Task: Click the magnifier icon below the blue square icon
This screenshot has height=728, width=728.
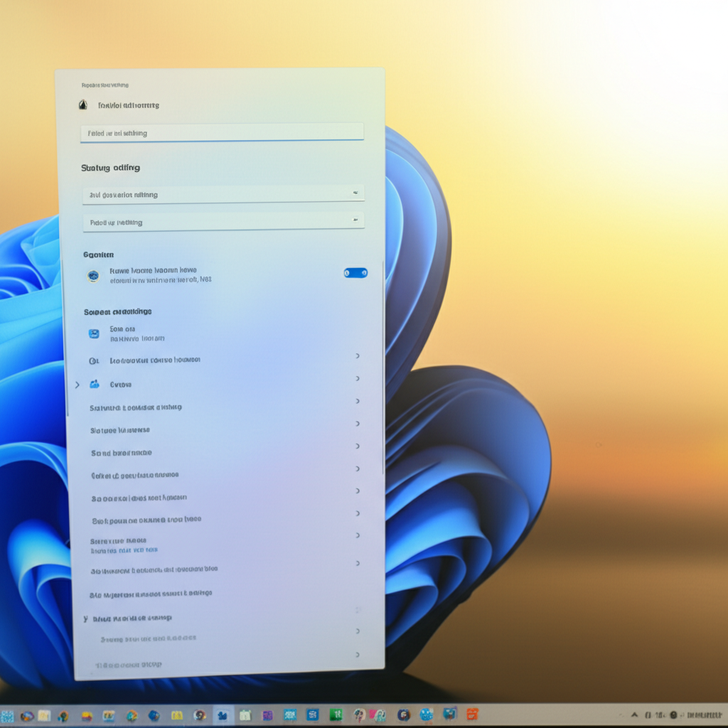Action: [x=94, y=361]
